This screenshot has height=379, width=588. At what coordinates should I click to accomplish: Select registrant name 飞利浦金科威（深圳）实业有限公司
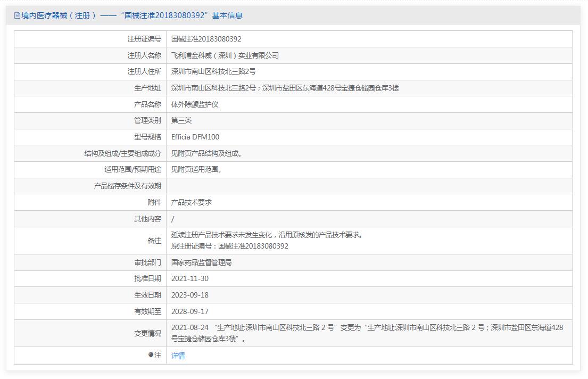pyautogui.click(x=225, y=55)
